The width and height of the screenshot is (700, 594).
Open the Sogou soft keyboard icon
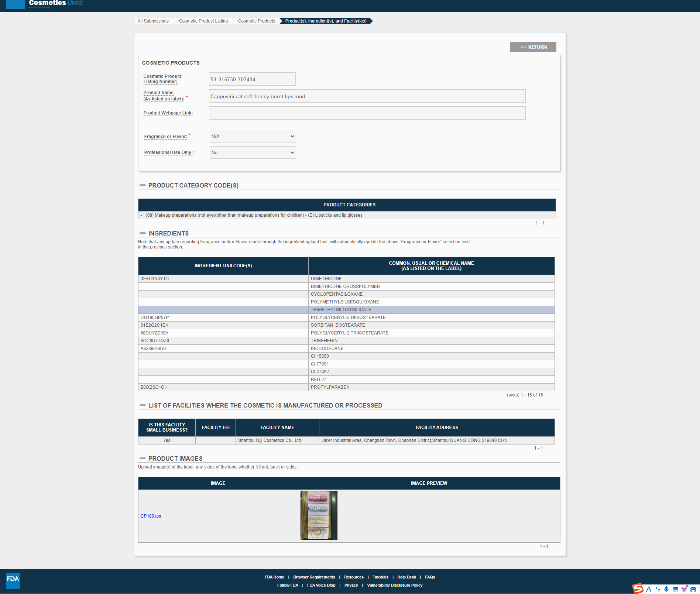pyautogui.click(x=675, y=589)
